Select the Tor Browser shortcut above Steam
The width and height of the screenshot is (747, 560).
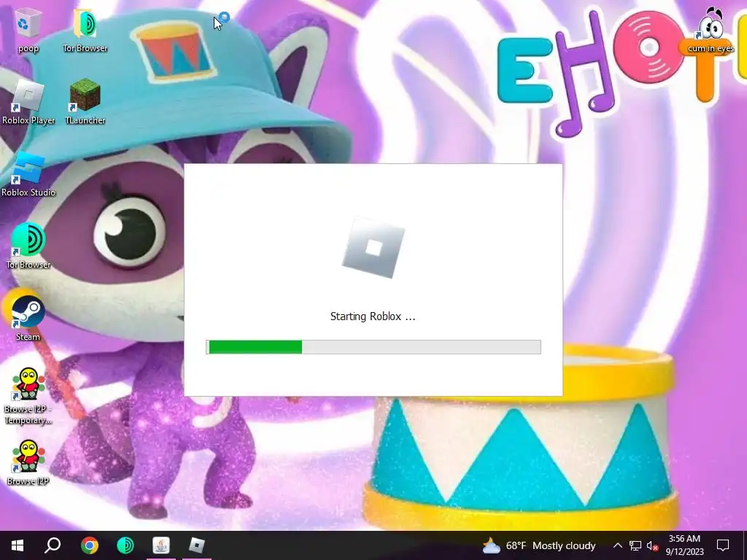coord(28,246)
